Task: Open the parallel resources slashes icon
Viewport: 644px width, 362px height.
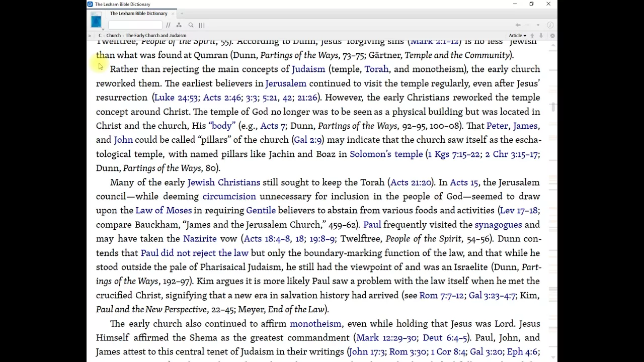Action: click(168, 25)
